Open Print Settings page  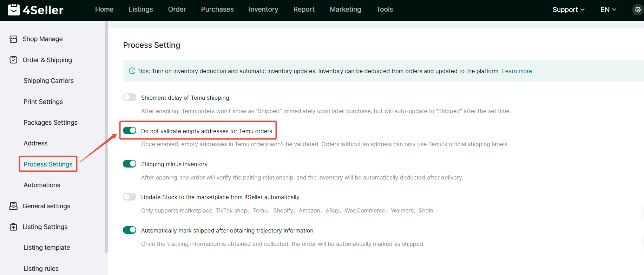pos(43,102)
